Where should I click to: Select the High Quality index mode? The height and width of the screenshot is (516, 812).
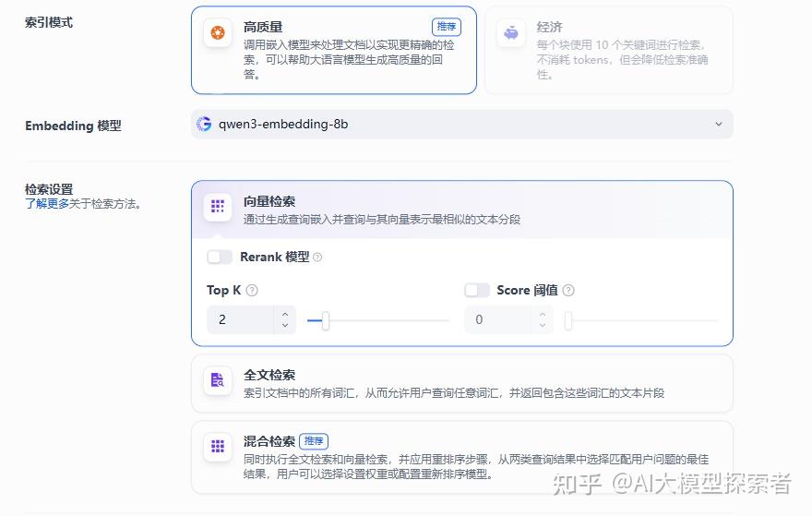[333, 51]
